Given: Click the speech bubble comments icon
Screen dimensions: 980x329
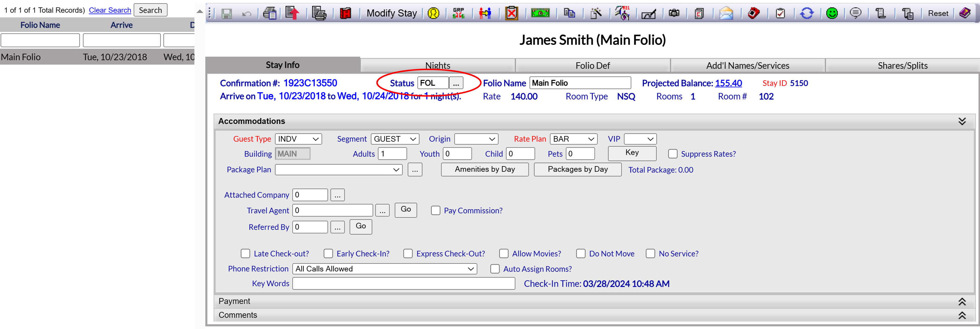Looking at the screenshot, I should coord(856,13).
